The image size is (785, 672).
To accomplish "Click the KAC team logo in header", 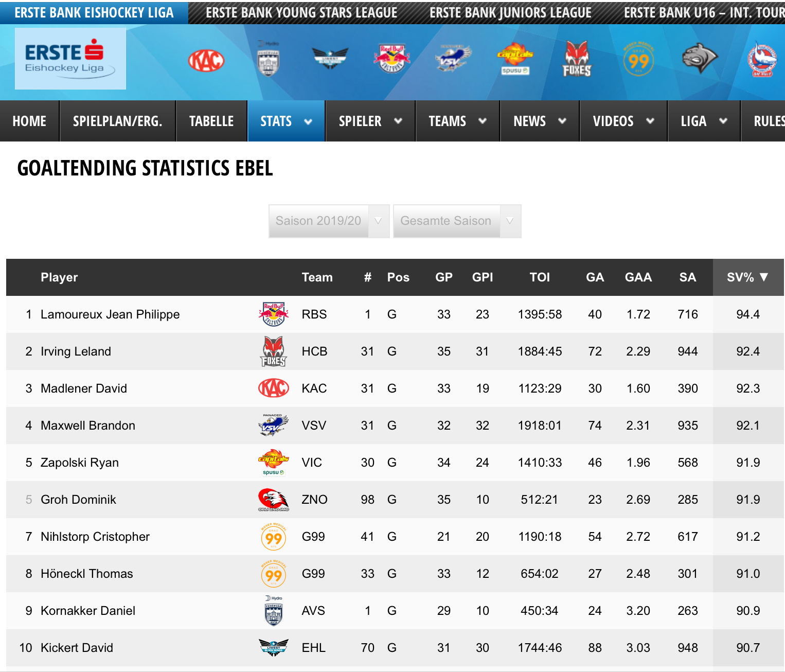I will pos(206,61).
